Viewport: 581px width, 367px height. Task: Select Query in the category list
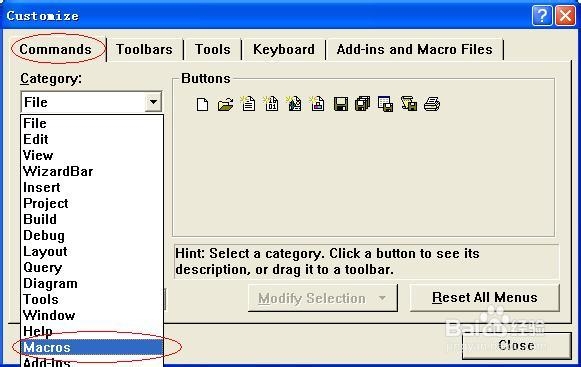point(92,267)
